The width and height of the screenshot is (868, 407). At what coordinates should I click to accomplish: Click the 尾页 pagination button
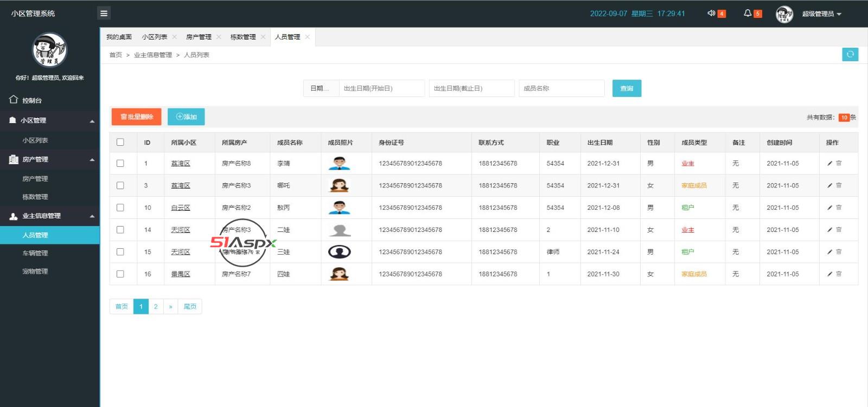pyautogui.click(x=190, y=306)
